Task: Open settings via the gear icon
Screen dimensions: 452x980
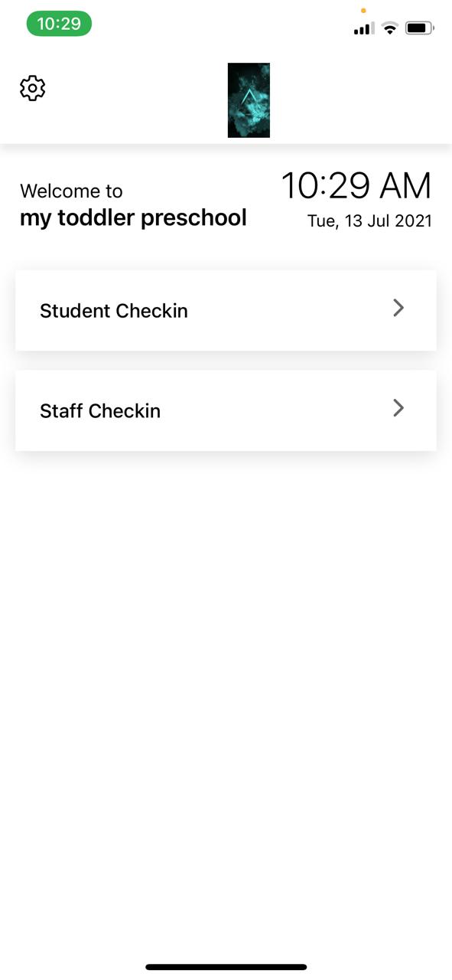Action: pos(33,88)
